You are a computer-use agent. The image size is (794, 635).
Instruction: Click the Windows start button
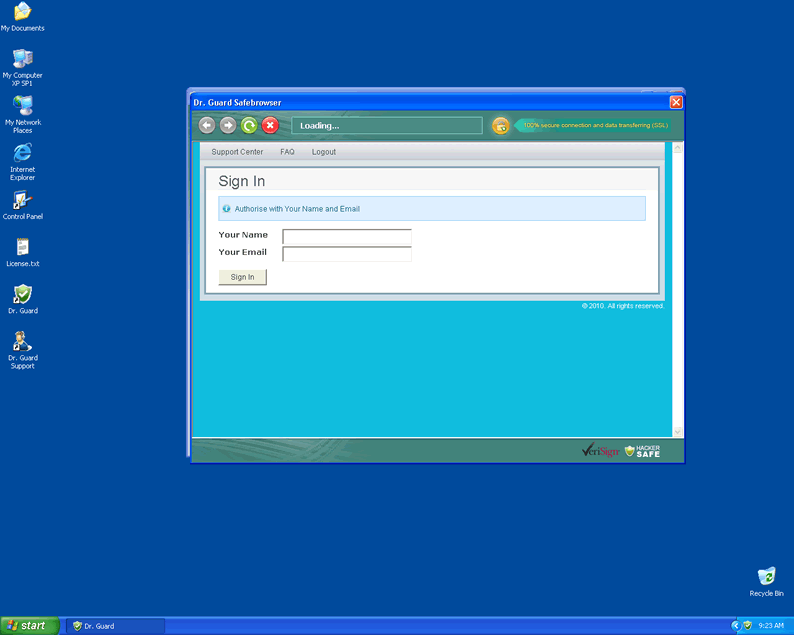pos(29,625)
